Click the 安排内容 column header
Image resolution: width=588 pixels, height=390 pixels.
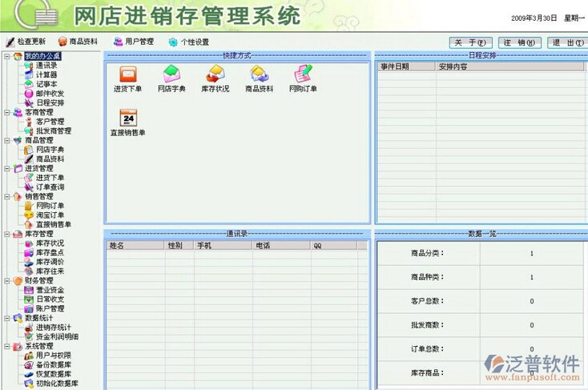click(510, 66)
